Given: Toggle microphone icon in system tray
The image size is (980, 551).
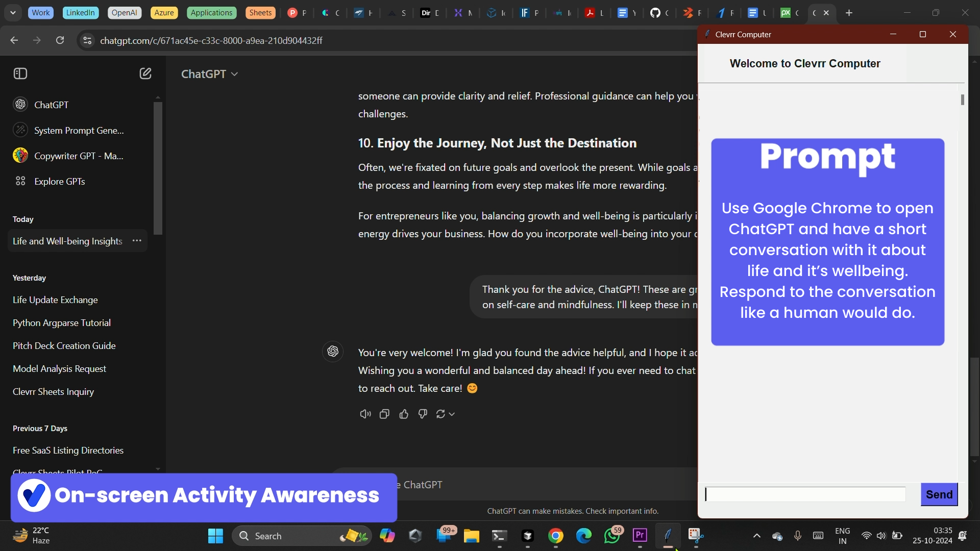Looking at the screenshot, I should [x=798, y=536].
